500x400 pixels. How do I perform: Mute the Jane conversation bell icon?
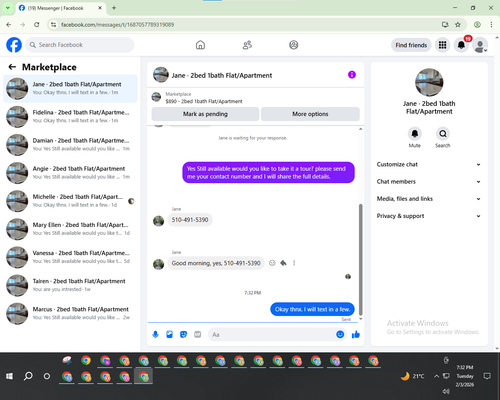coord(415,134)
